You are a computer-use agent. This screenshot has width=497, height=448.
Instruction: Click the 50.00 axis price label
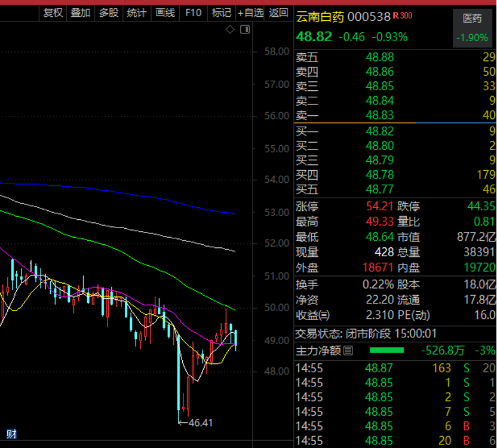(277, 308)
